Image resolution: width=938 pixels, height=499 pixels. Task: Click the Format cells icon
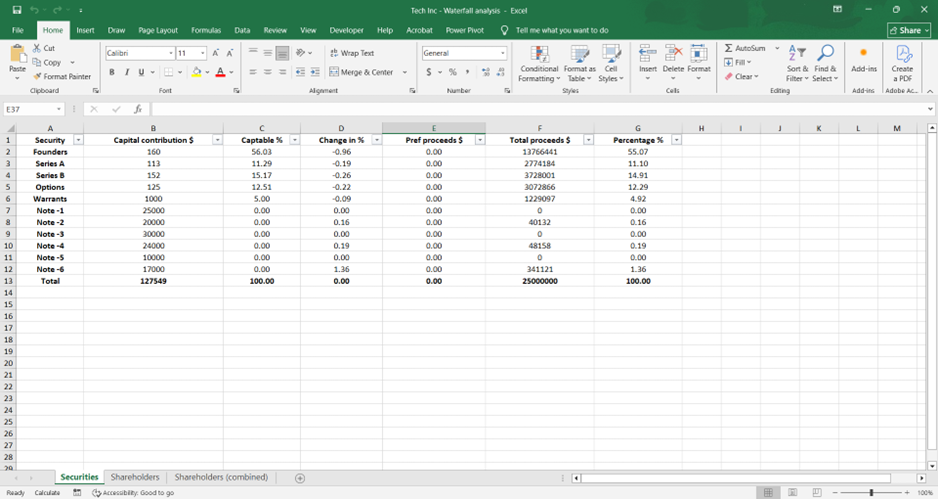[x=699, y=54]
